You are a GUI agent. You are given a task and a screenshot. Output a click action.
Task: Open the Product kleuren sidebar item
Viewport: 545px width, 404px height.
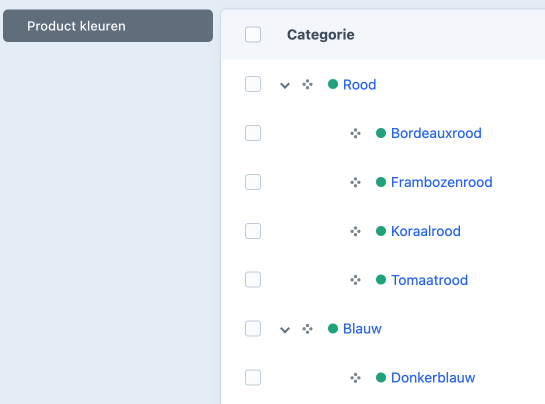[x=108, y=26]
